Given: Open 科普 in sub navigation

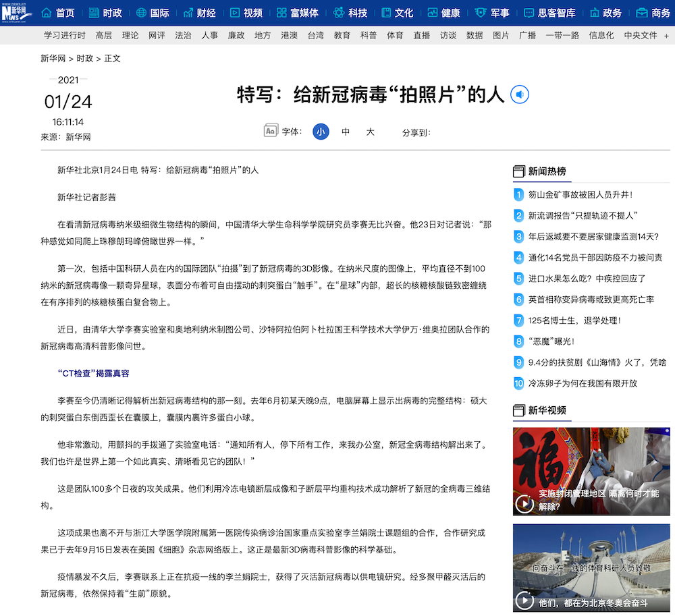Looking at the screenshot, I should pyautogui.click(x=369, y=35).
